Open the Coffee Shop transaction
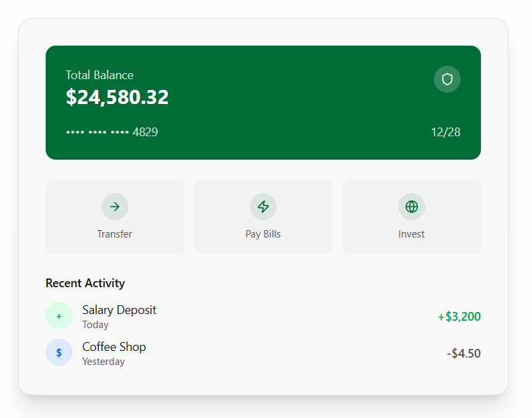532x418 pixels. [x=114, y=347]
